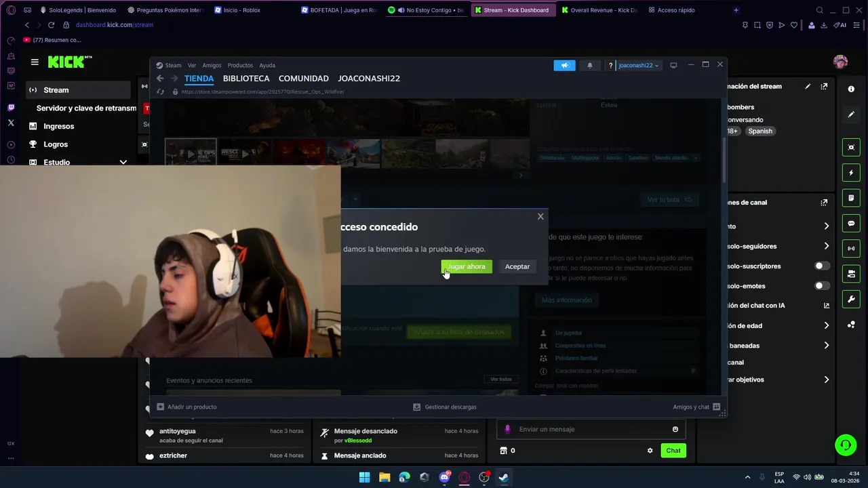The height and width of the screenshot is (488, 868).
Task: Click the Kick stream preview panel icon
Action: pos(851,147)
